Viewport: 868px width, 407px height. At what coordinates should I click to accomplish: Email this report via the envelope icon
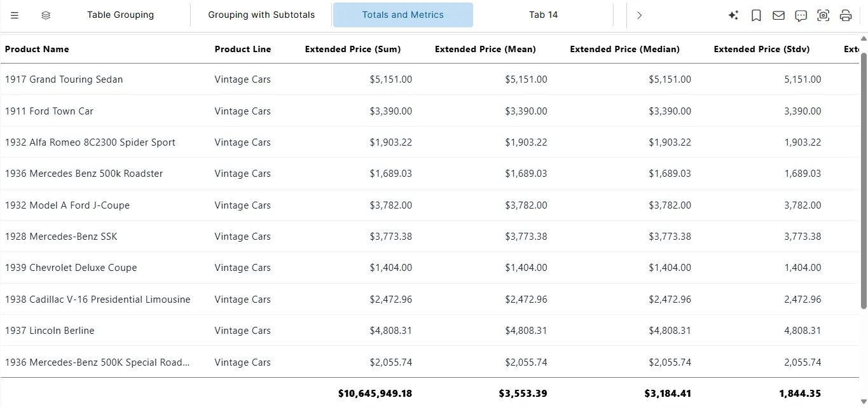tap(778, 15)
